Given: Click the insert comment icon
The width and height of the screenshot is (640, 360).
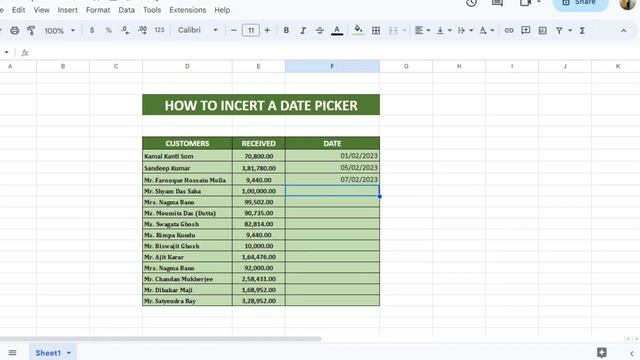Looking at the screenshot, I should click(x=526, y=31).
